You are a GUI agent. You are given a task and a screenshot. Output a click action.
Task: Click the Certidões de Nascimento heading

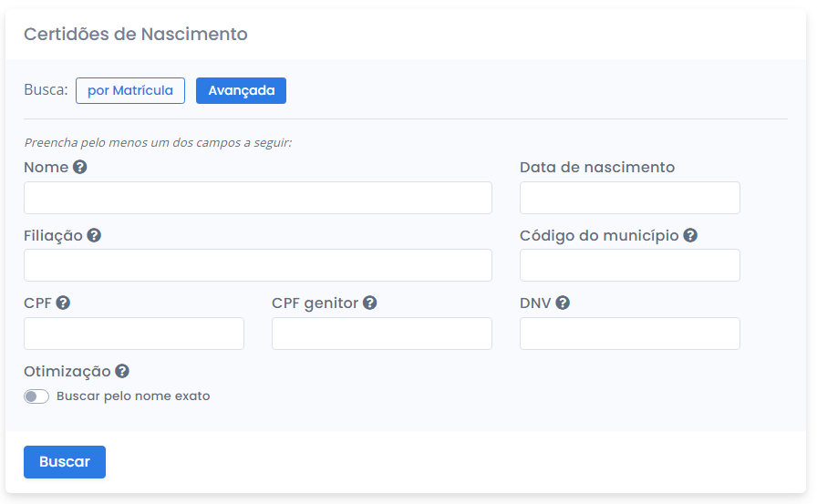point(135,35)
